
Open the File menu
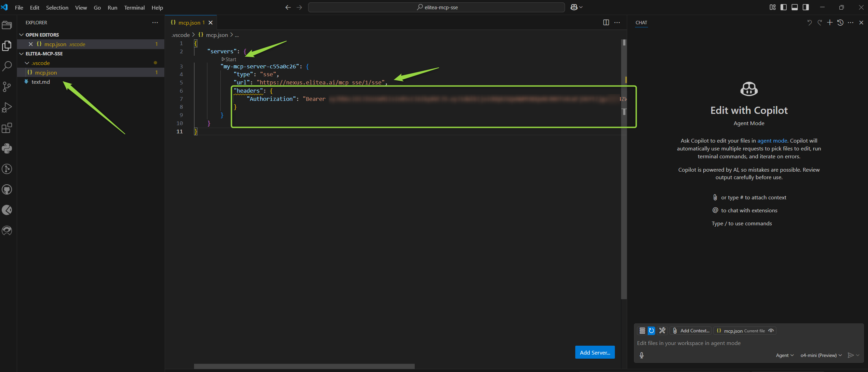19,7
